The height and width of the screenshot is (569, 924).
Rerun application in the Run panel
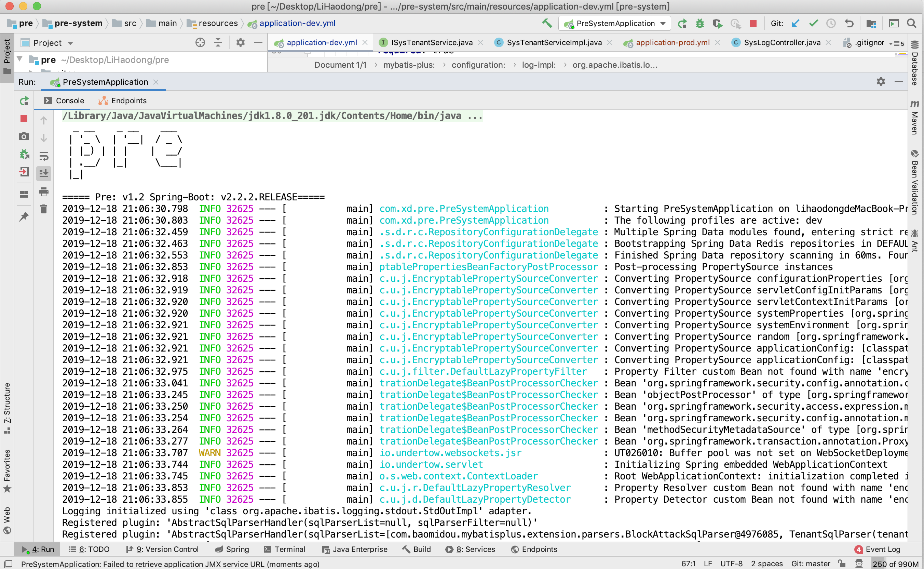[24, 101]
